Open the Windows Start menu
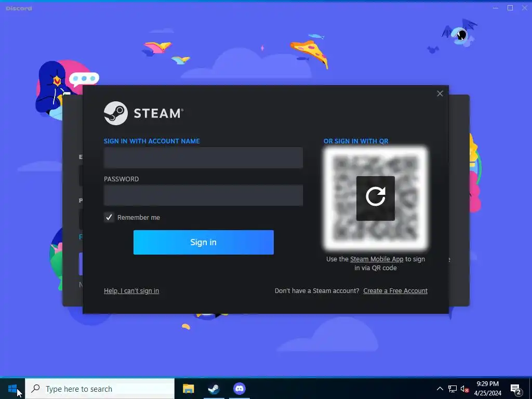Image resolution: width=532 pixels, height=399 pixels. [12, 389]
